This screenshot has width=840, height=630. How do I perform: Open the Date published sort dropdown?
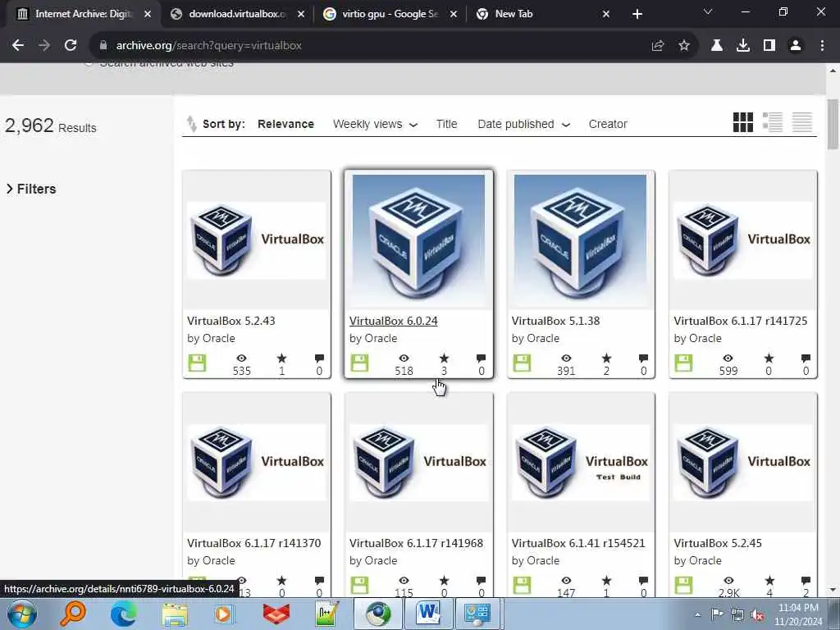(x=524, y=124)
